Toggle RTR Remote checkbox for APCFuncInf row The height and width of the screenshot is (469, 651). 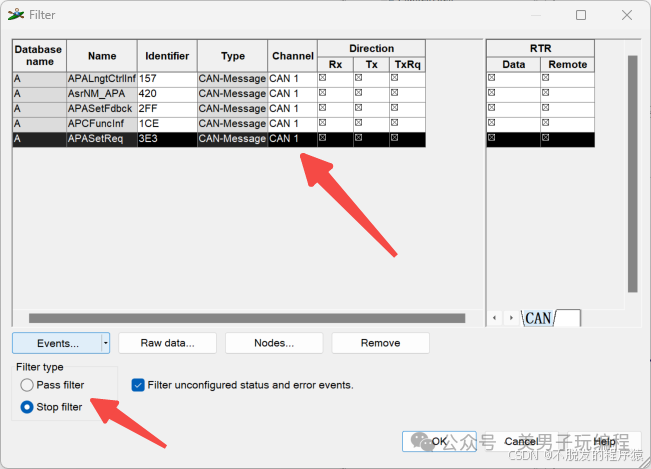(546, 122)
